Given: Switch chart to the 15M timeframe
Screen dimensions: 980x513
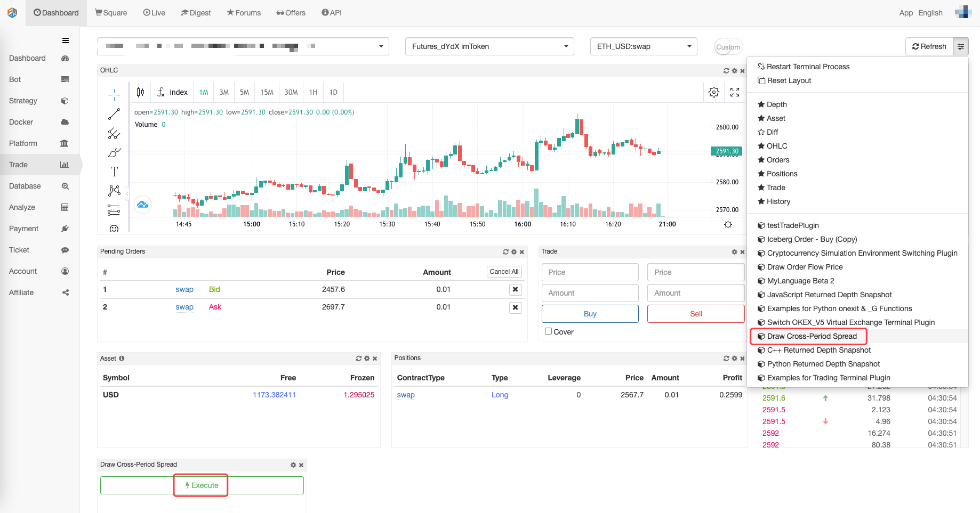Looking at the screenshot, I should (x=267, y=92).
